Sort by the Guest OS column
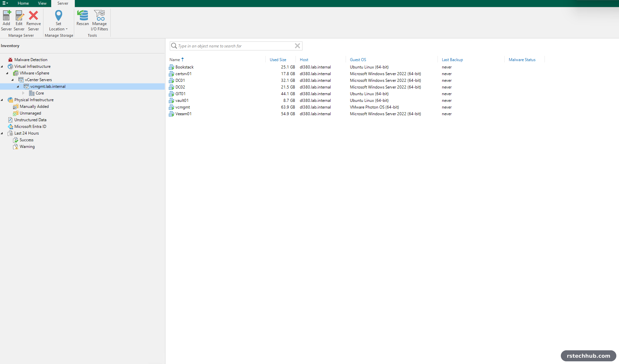Image resolution: width=619 pixels, height=364 pixels. coord(358,60)
